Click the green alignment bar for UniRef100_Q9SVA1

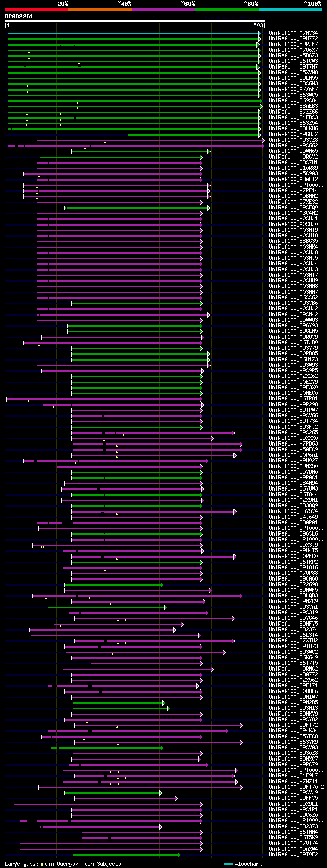click(x=107, y=607)
